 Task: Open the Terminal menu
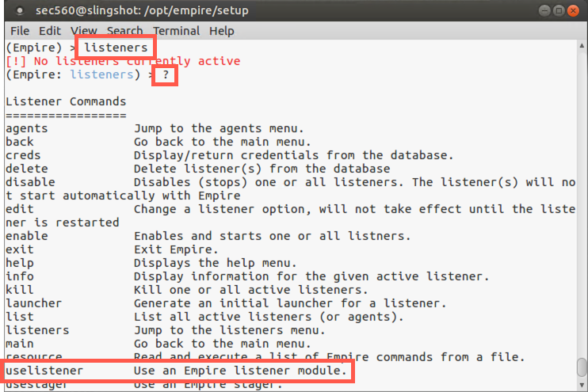click(176, 31)
